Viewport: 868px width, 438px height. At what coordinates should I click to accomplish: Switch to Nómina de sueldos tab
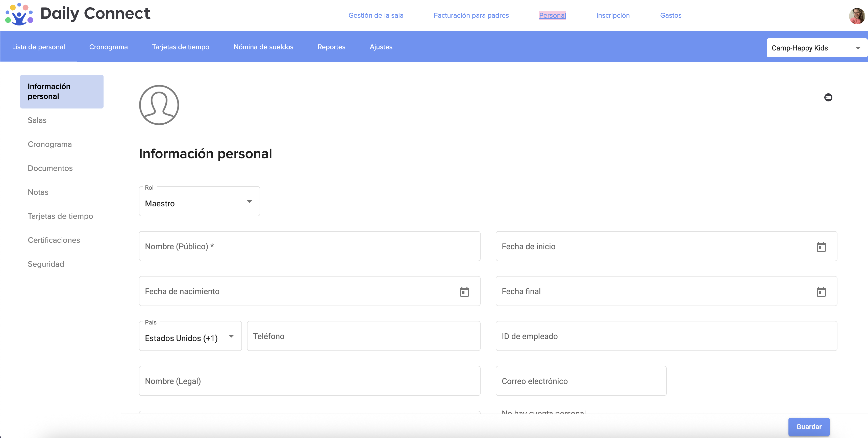(263, 47)
